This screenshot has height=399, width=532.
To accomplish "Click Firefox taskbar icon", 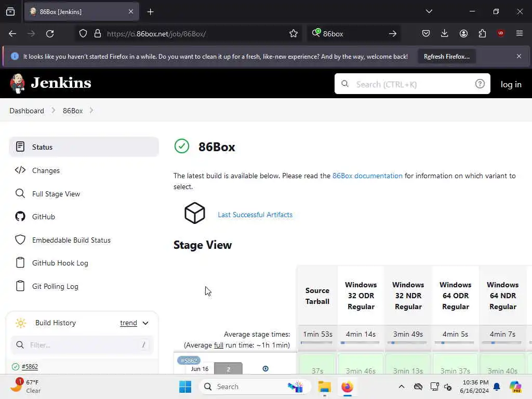I will tap(347, 387).
